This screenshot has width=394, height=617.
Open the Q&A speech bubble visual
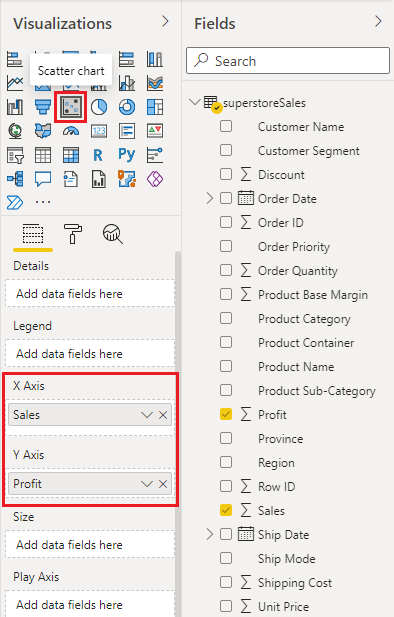click(x=43, y=179)
